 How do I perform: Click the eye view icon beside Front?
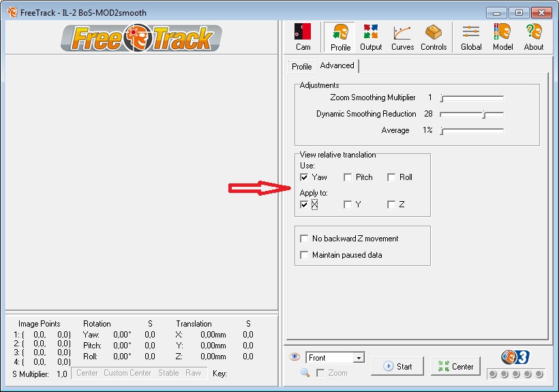(294, 357)
